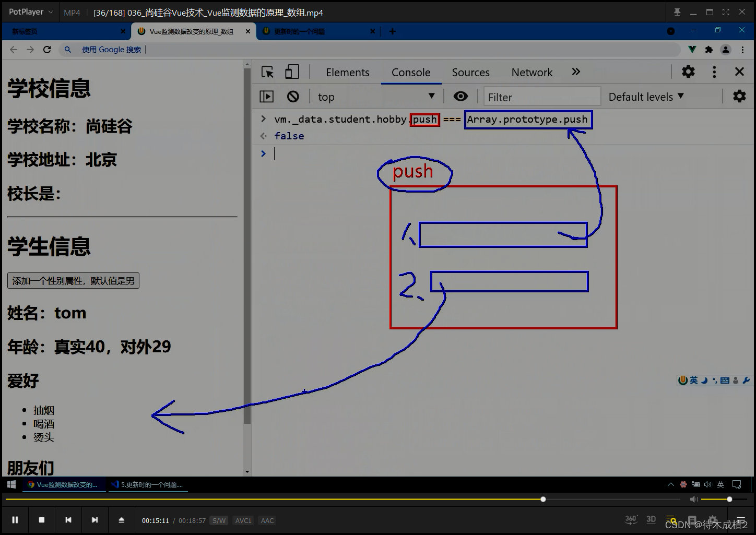756x535 pixels.
Task: Switch to the Vue监测数据改变的原理 tab
Action: (192, 31)
